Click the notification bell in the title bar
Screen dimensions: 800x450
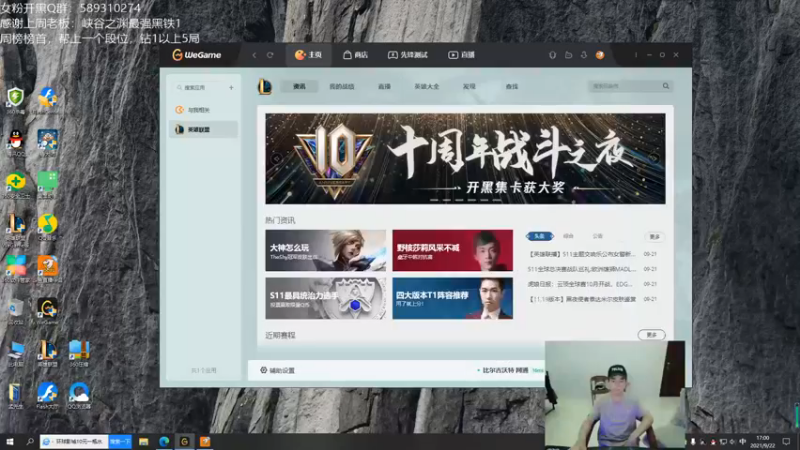(584, 55)
